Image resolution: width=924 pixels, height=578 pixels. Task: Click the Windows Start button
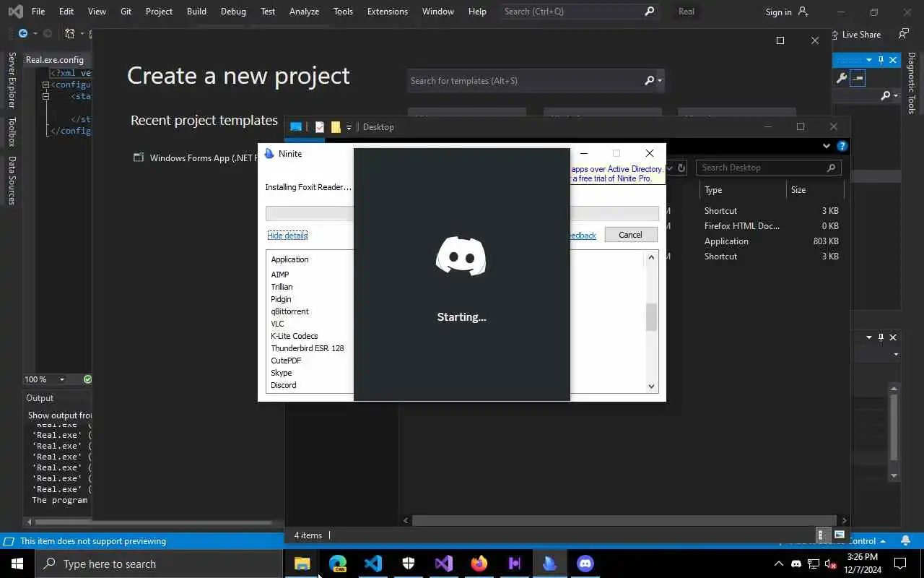(x=17, y=564)
